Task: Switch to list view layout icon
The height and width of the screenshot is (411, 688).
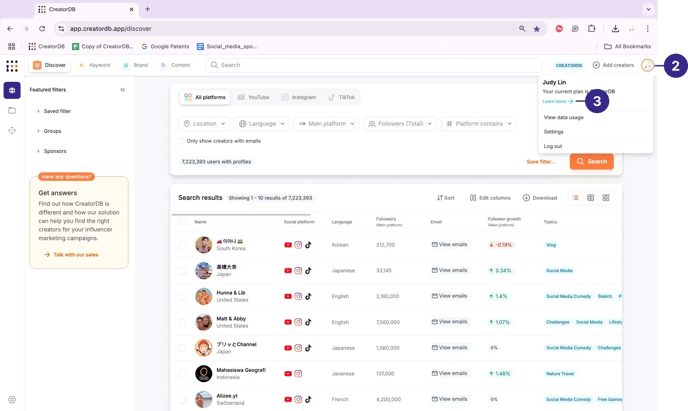Action: pos(575,198)
